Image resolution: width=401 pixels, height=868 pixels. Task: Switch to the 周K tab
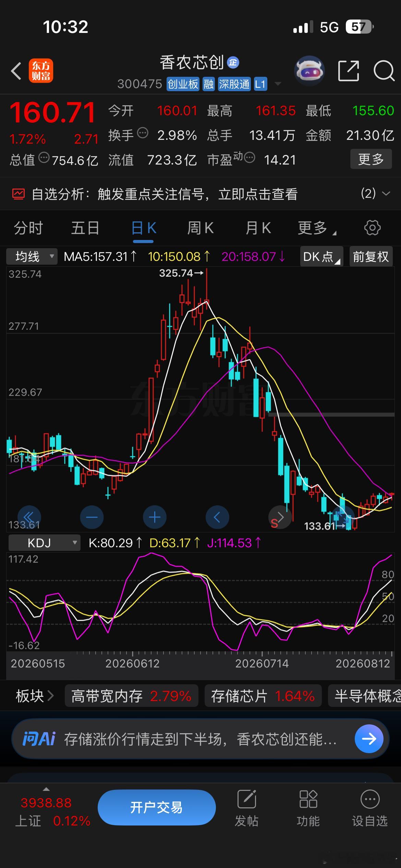(200, 228)
